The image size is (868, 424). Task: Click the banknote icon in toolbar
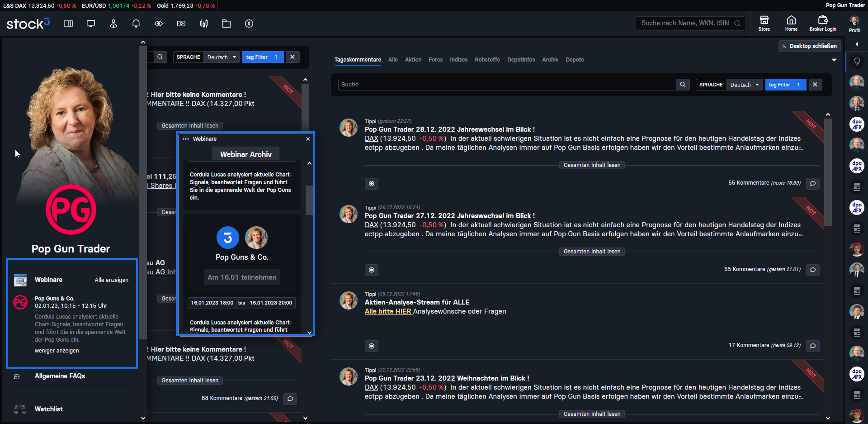coord(181,24)
